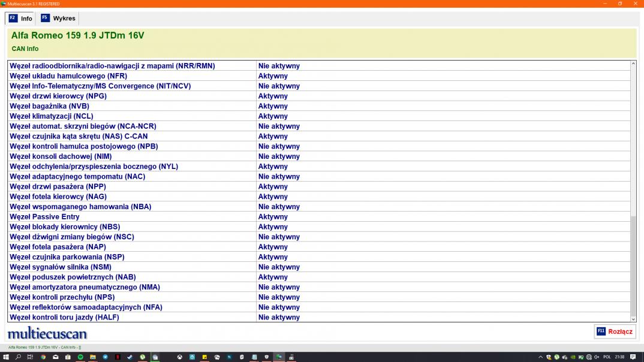Click the muted volume tray icon
The height and width of the screenshot is (362, 644).
597,357
